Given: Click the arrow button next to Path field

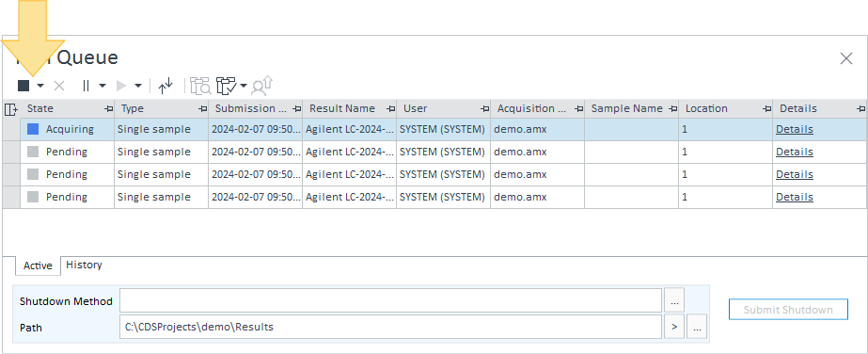Looking at the screenshot, I should pos(674,327).
